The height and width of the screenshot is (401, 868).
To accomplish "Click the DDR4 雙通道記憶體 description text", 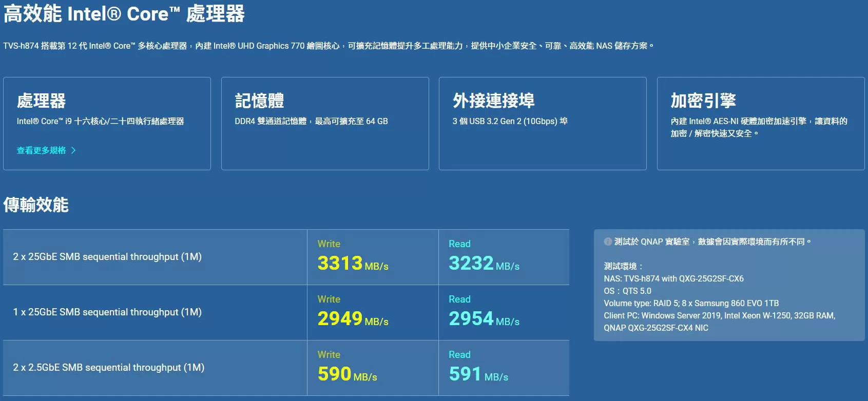I will point(311,122).
